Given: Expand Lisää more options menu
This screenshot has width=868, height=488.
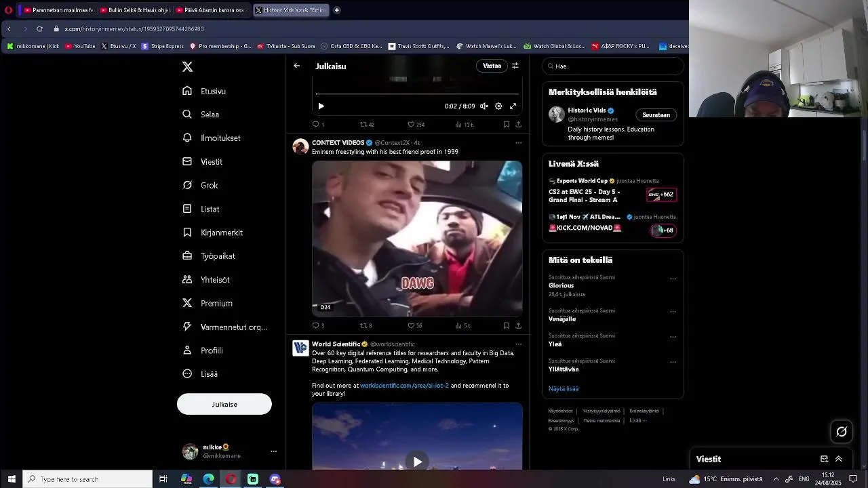Looking at the screenshot, I should click(200, 373).
